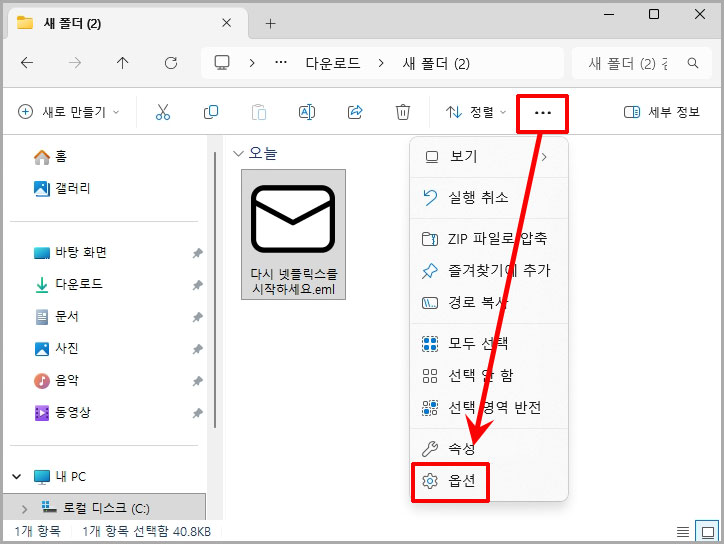Screen dimensions: 724x544
Task: Open 속성 from the menu
Action: click(x=489, y=448)
